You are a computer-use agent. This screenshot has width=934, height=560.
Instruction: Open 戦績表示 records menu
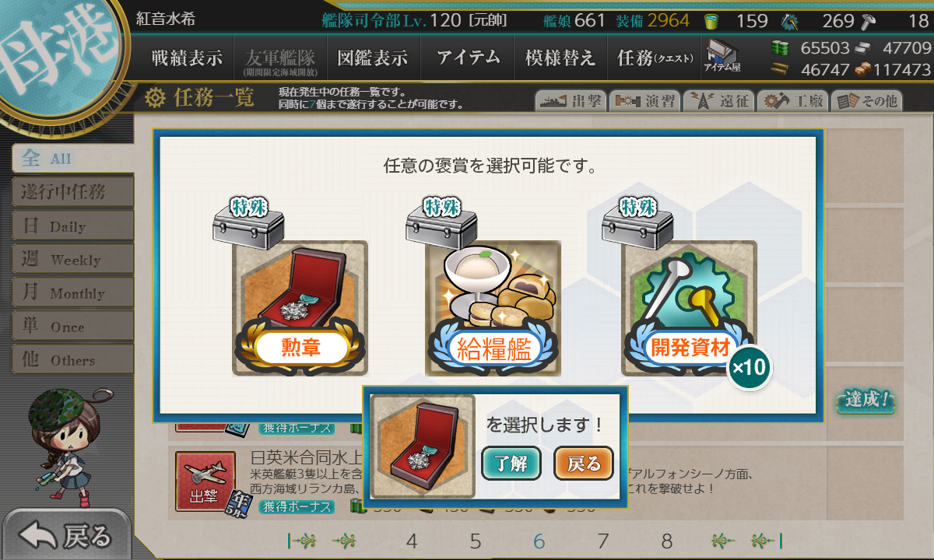pyautogui.click(x=187, y=58)
